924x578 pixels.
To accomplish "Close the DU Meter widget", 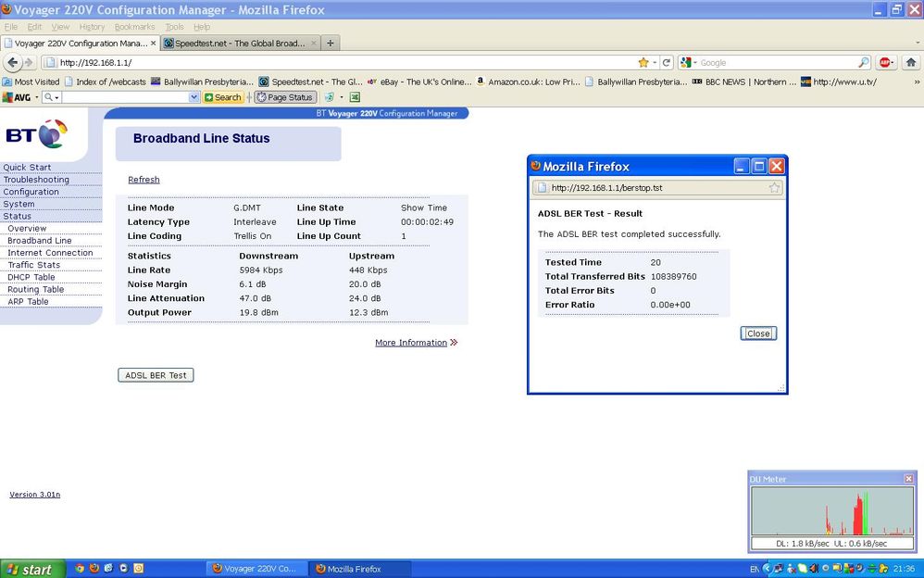I will 908,478.
